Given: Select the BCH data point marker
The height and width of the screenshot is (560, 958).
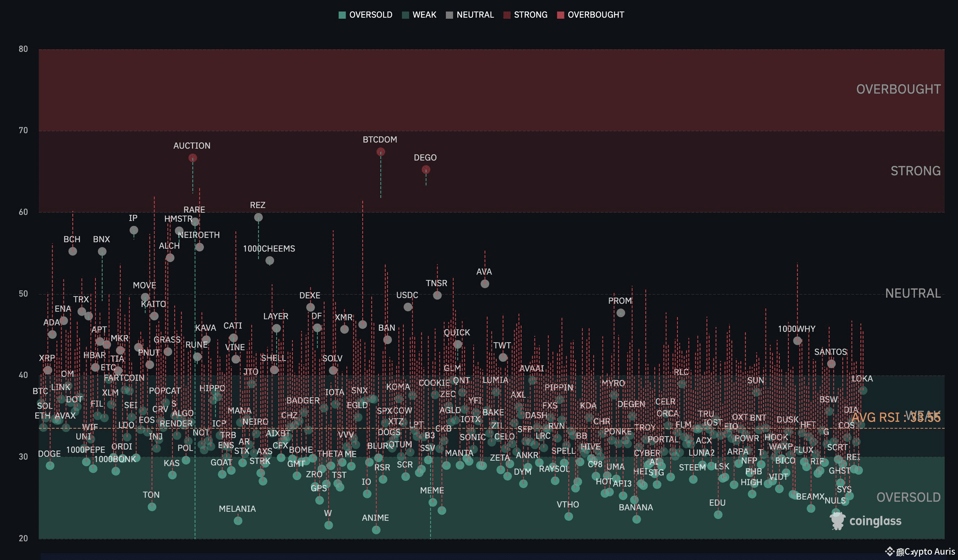Looking at the screenshot, I should point(73,251).
